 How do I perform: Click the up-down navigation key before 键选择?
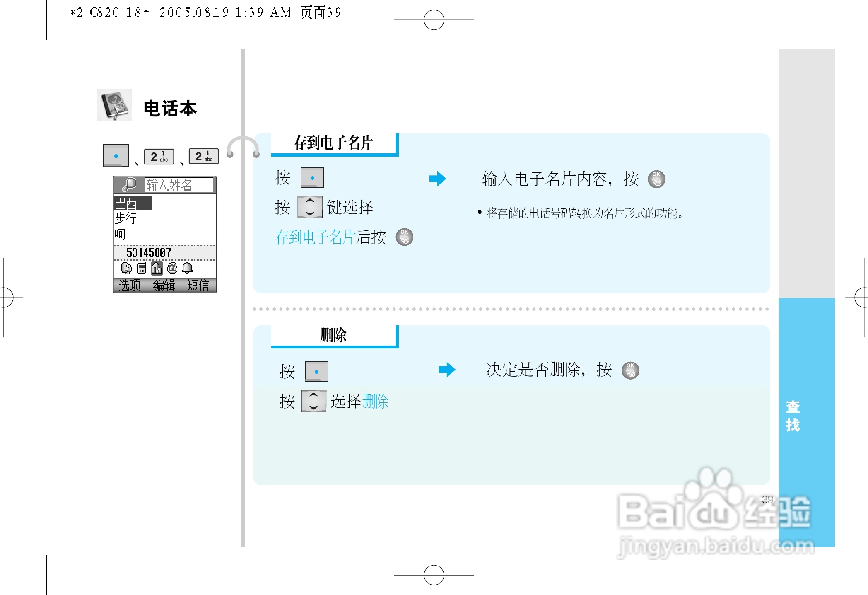pyautogui.click(x=310, y=207)
